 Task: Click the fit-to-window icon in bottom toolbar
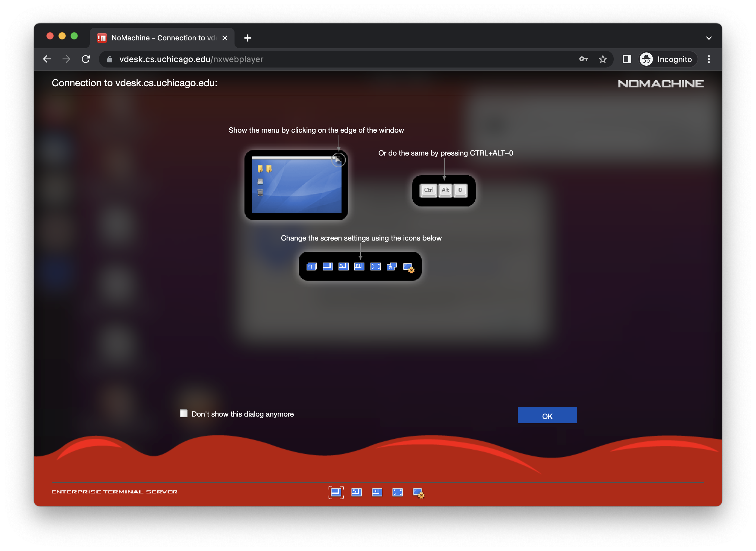pyautogui.click(x=336, y=492)
